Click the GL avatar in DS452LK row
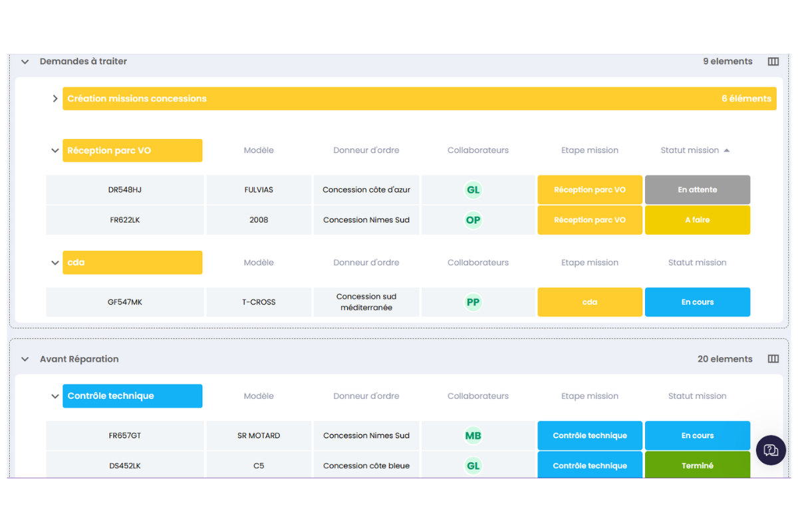This screenshot has height=532, width=798. tap(473, 465)
